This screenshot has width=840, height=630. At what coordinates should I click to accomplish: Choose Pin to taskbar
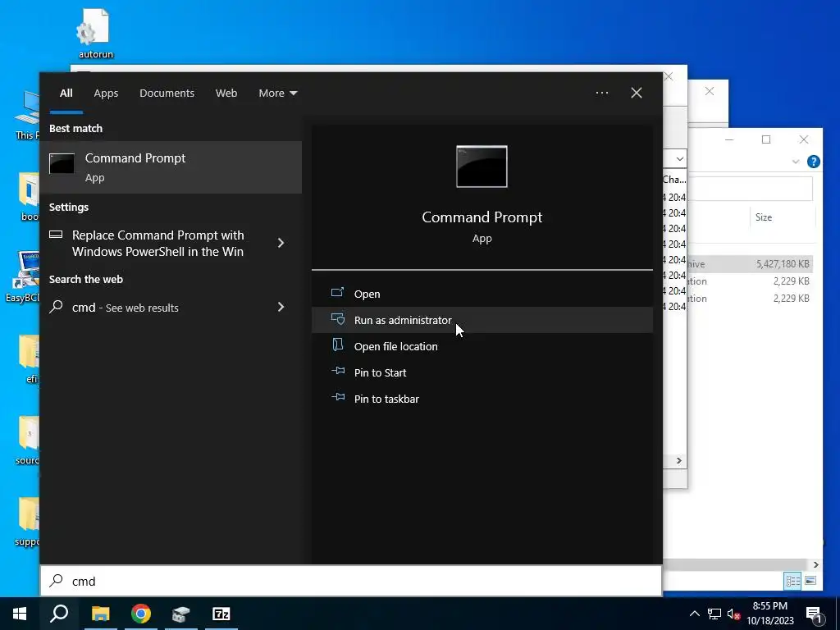(x=482, y=399)
